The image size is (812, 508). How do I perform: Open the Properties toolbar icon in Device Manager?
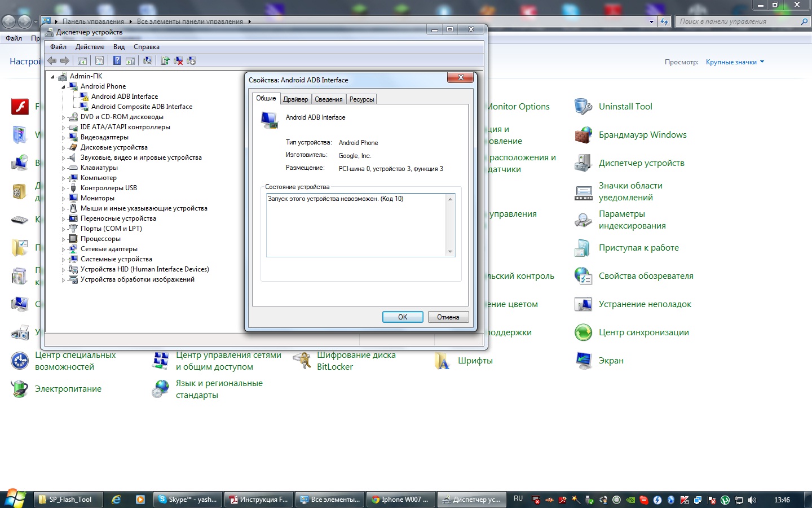click(99, 61)
